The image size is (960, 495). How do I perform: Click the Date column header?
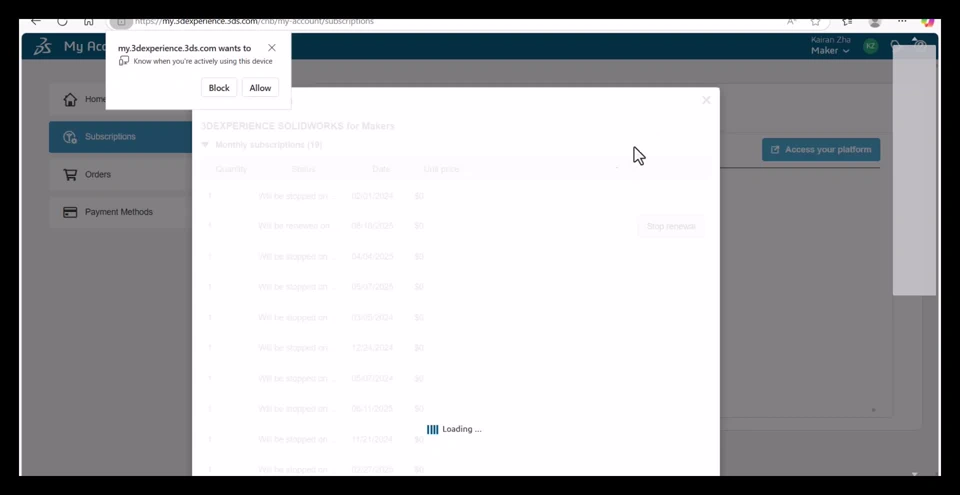point(381,169)
